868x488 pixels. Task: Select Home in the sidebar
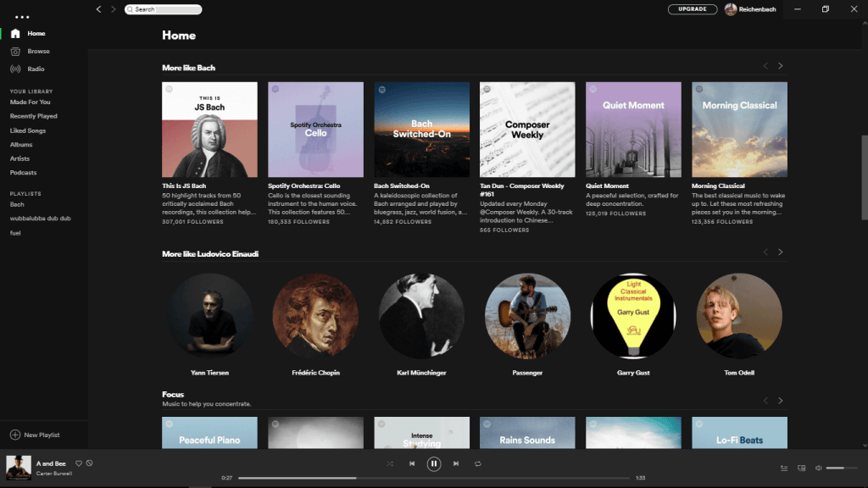click(x=28, y=34)
